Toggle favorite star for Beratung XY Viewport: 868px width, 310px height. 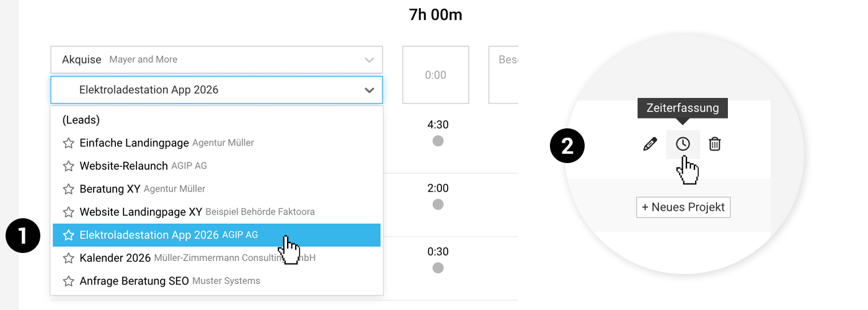pyautogui.click(x=69, y=189)
